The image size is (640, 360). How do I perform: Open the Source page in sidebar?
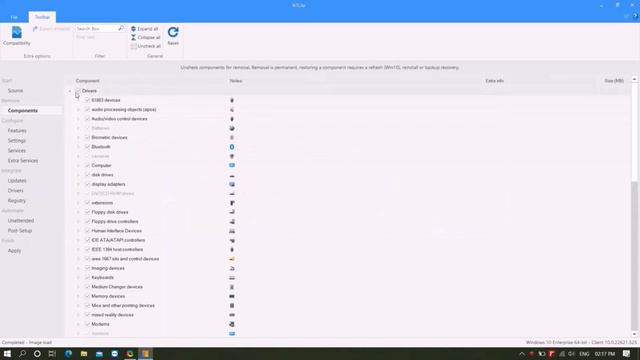point(16,91)
